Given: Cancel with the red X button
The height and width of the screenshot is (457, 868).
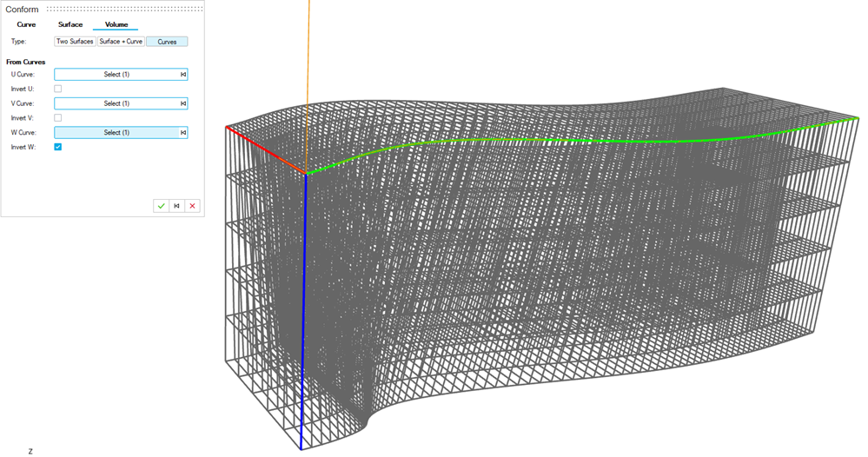Looking at the screenshot, I should click(192, 206).
